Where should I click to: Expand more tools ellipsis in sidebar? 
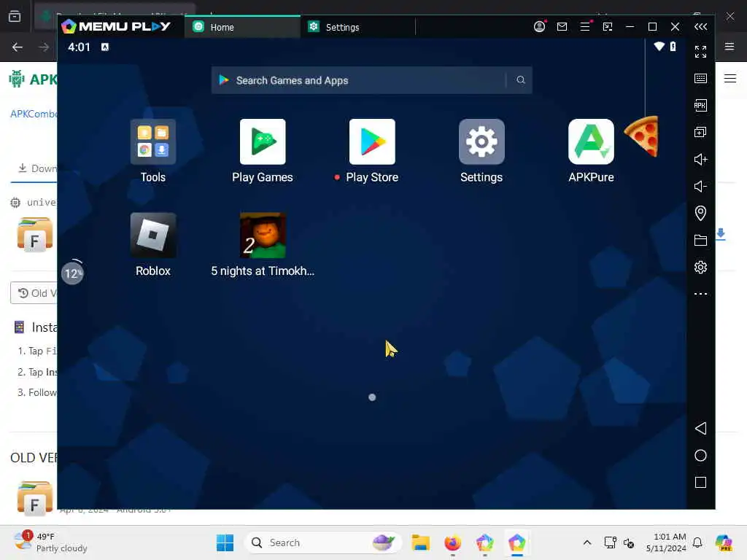[700, 294]
